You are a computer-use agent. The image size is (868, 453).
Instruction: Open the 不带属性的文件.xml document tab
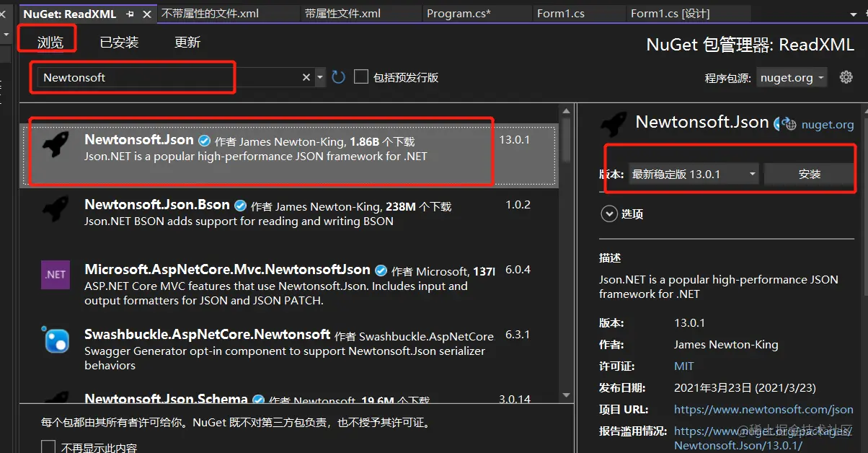point(229,14)
